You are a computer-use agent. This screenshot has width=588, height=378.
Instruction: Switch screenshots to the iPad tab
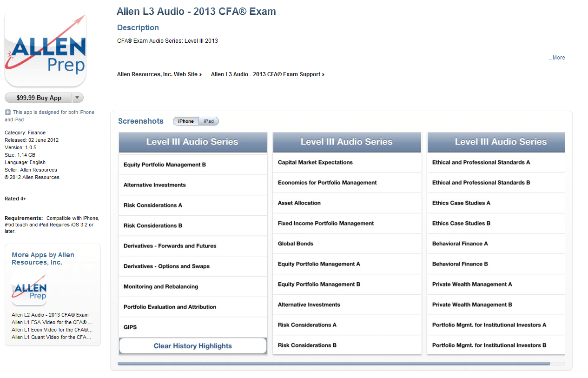pos(209,121)
